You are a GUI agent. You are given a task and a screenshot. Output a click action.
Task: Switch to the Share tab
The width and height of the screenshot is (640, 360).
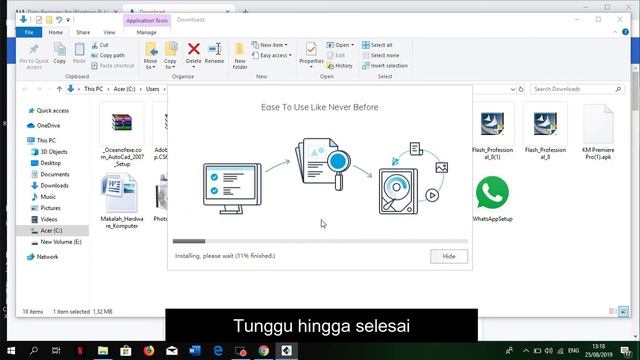pos(83,32)
